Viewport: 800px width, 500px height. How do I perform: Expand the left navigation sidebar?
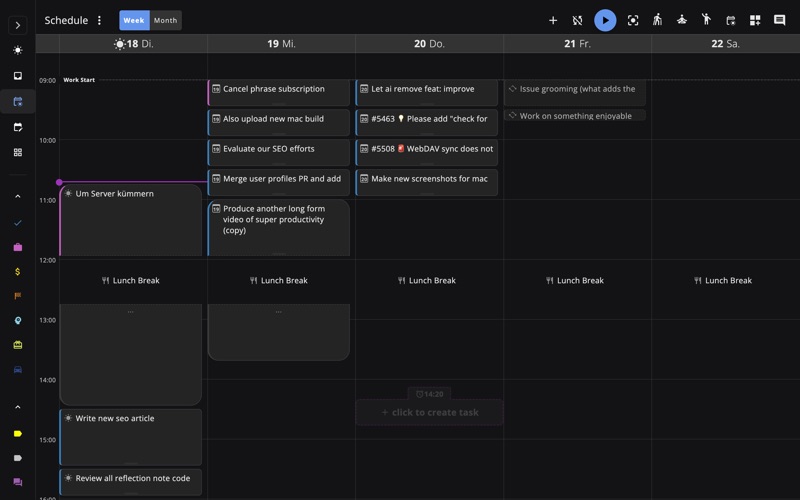pos(18,26)
